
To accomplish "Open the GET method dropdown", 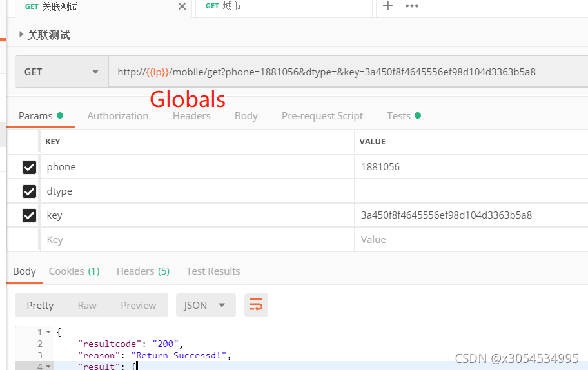I will tap(62, 72).
